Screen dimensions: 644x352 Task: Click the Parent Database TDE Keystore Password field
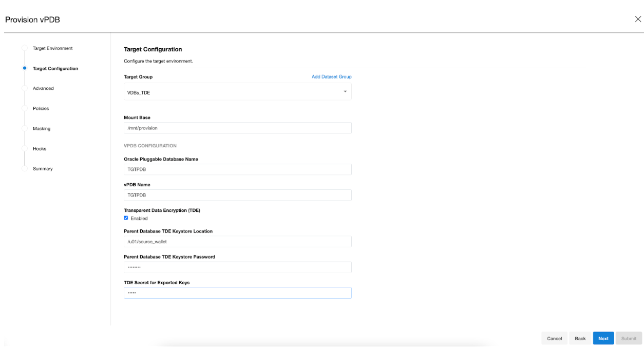(237, 267)
